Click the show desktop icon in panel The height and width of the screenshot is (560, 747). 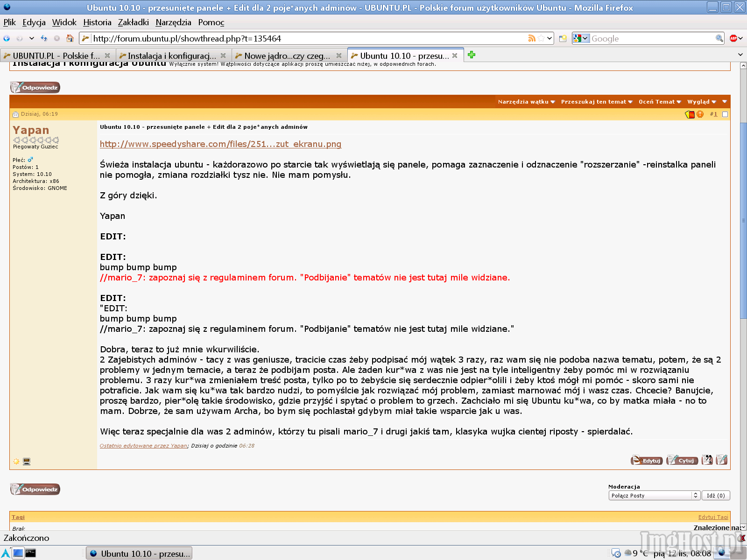point(18,553)
